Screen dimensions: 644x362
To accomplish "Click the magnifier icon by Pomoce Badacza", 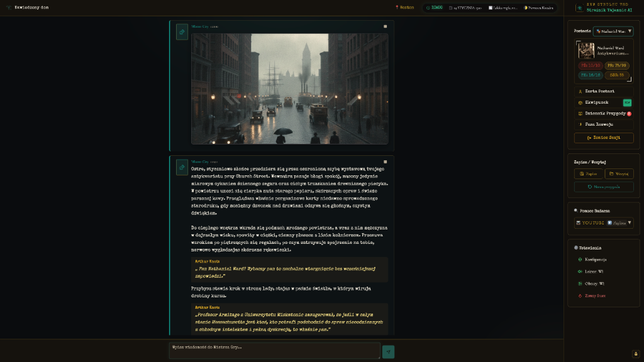I will pos(576,211).
